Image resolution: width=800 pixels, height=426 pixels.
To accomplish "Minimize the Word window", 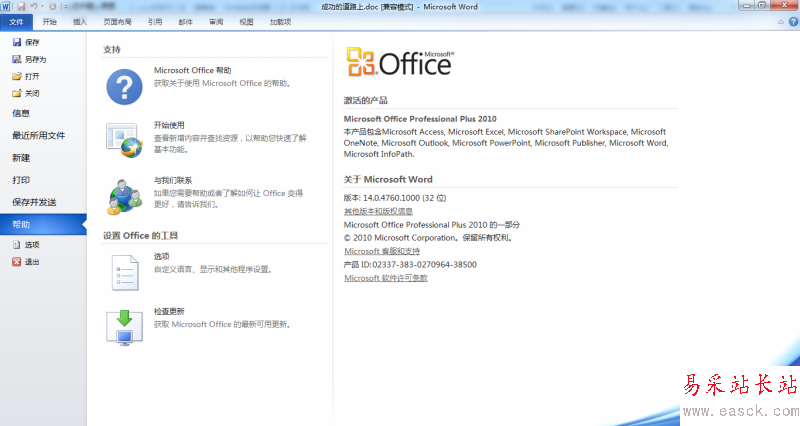I will [746, 5].
